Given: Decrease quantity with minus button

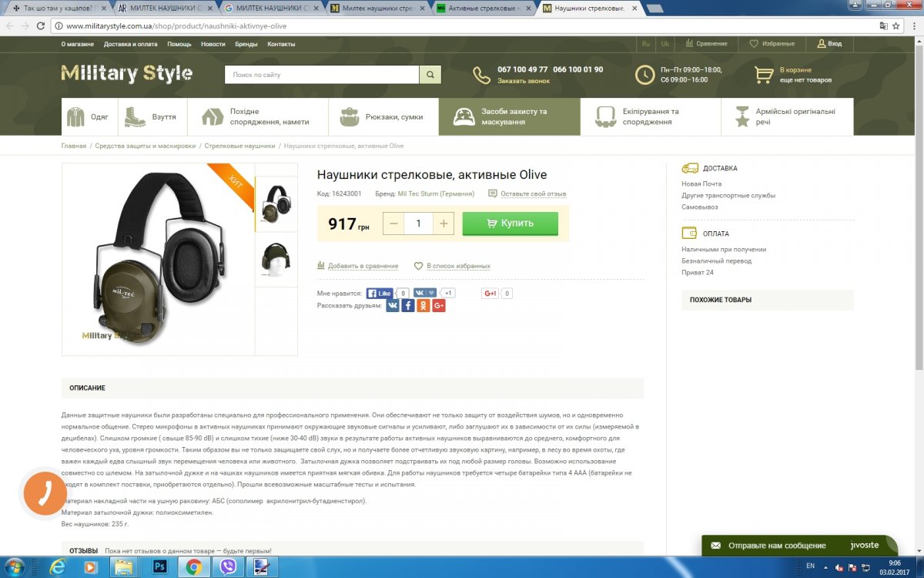Looking at the screenshot, I should click(393, 223).
